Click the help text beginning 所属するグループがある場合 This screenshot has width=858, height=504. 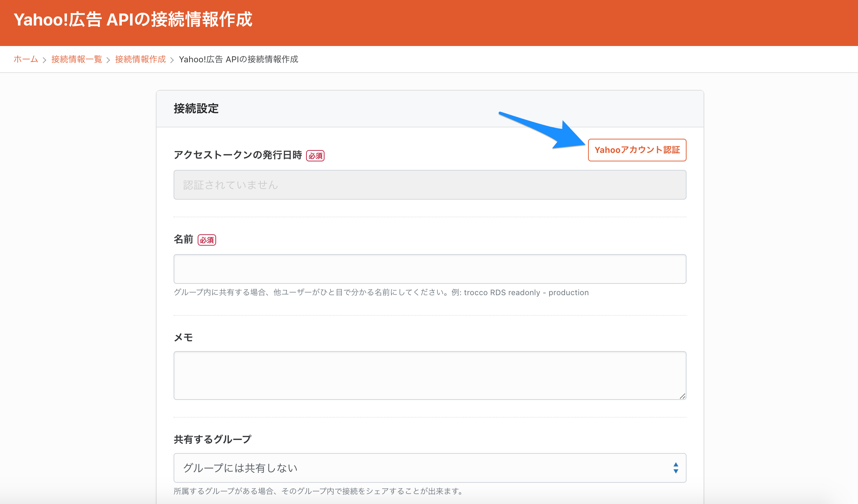tap(318, 491)
